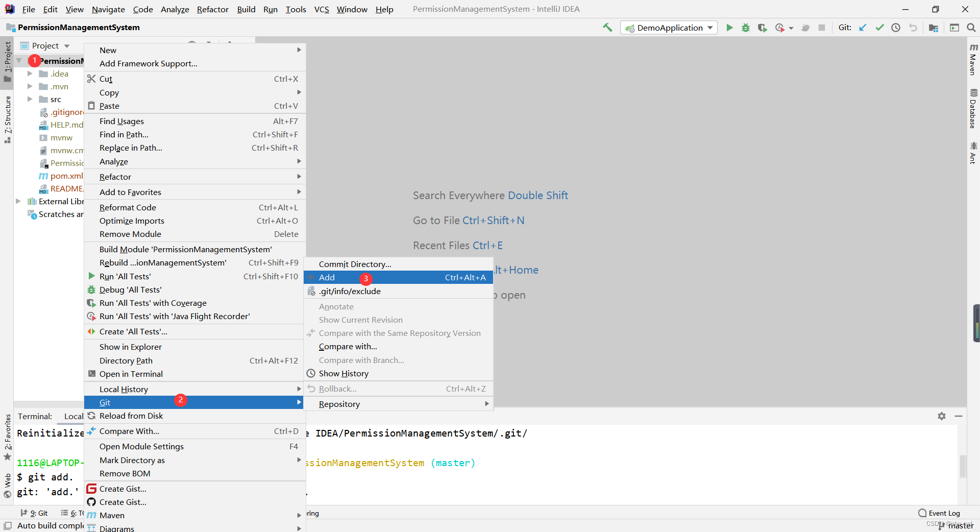Toggle the Database tool window on the right
Viewport: 980px width, 532px height.
(x=973, y=109)
